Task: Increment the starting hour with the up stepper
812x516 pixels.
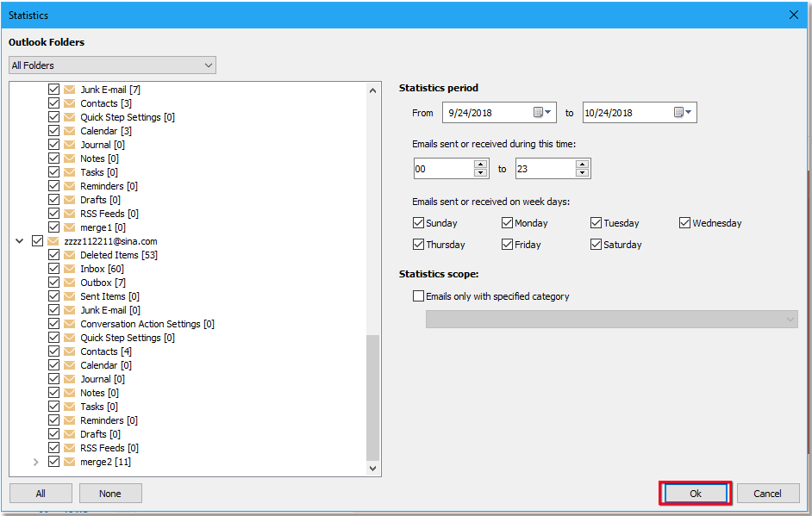Action: [480, 164]
